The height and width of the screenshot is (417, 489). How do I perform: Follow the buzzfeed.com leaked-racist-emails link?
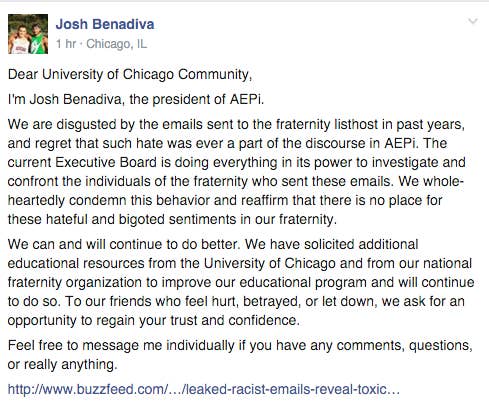pos(204,389)
